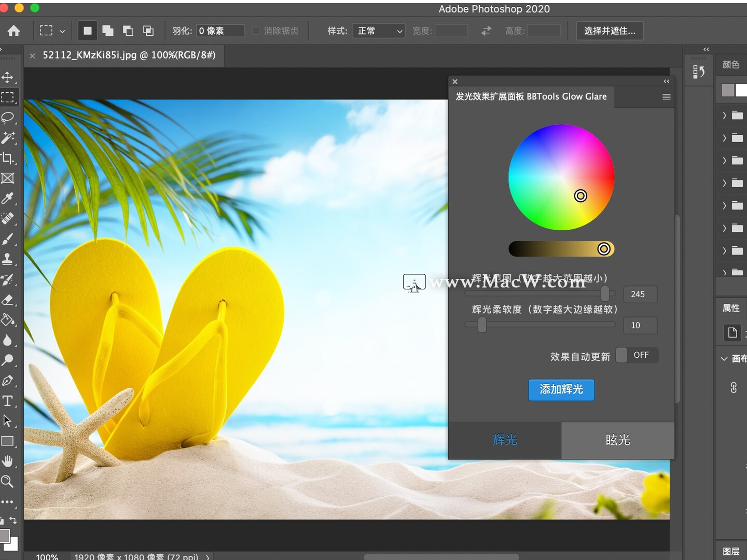Image resolution: width=747 pixels, height=560 pixels.
Task: Enable add-to-selection mode in options bar
Action: [x=107, y=31]
